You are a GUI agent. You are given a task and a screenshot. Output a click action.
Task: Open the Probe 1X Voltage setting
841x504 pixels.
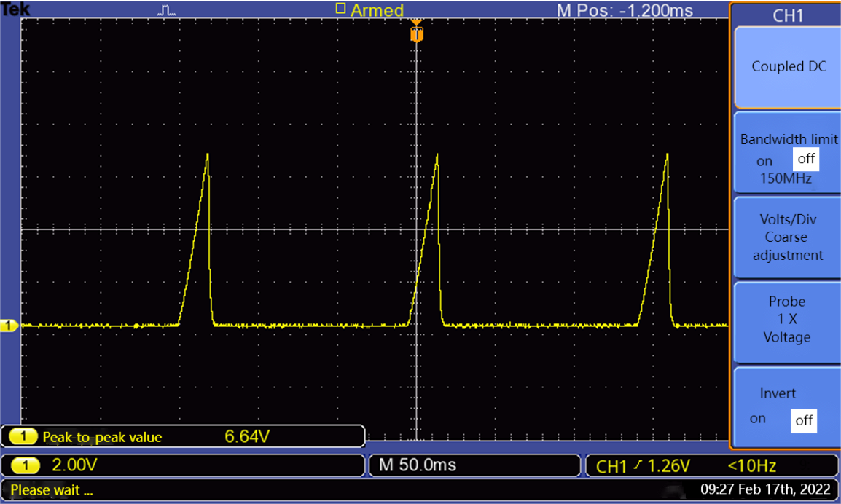tap(787, 320)
